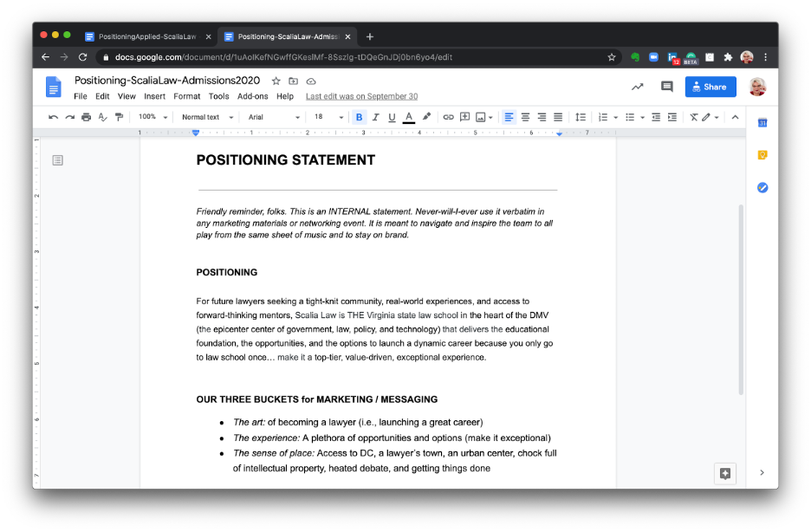Toggle italic formatting
The width and height of the screenshot is (811, 532).
click(375, 117)
